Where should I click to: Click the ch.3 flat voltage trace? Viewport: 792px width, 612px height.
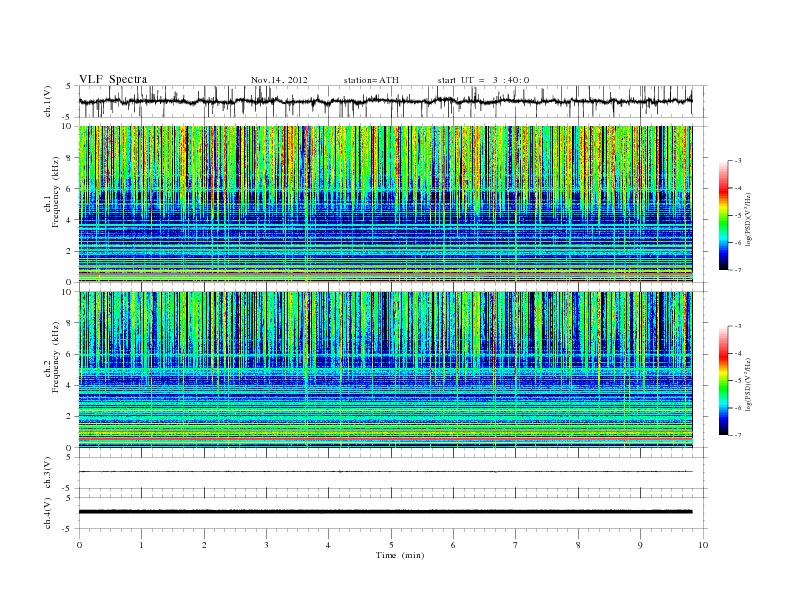point(385,472)
